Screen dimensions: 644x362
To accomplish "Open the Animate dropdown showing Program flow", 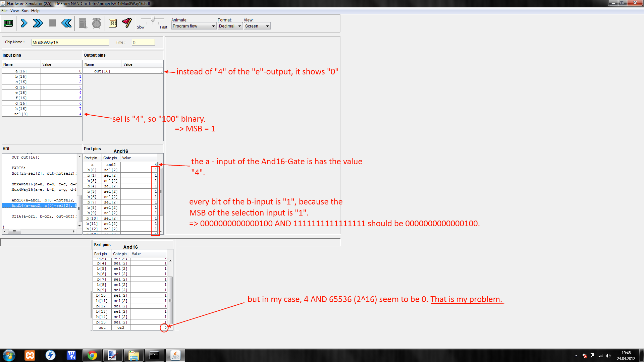I will (194, 26).
